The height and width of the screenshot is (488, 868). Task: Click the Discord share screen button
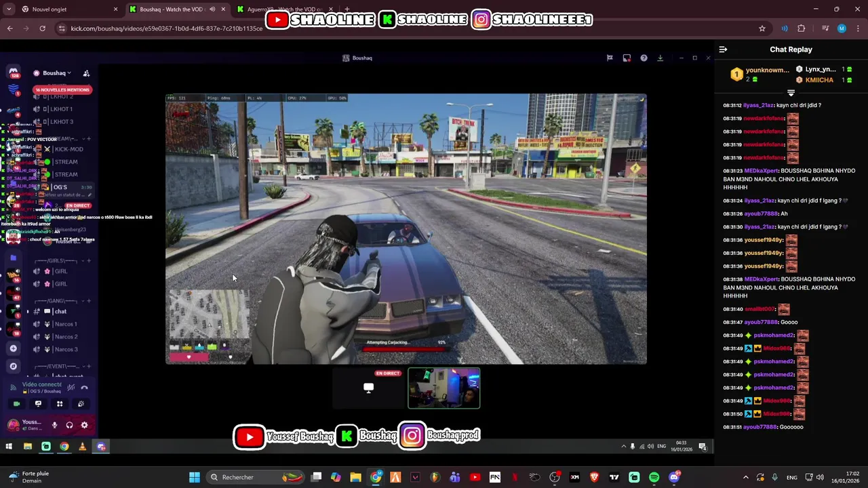pyautogui.click(x=38, y=404)
